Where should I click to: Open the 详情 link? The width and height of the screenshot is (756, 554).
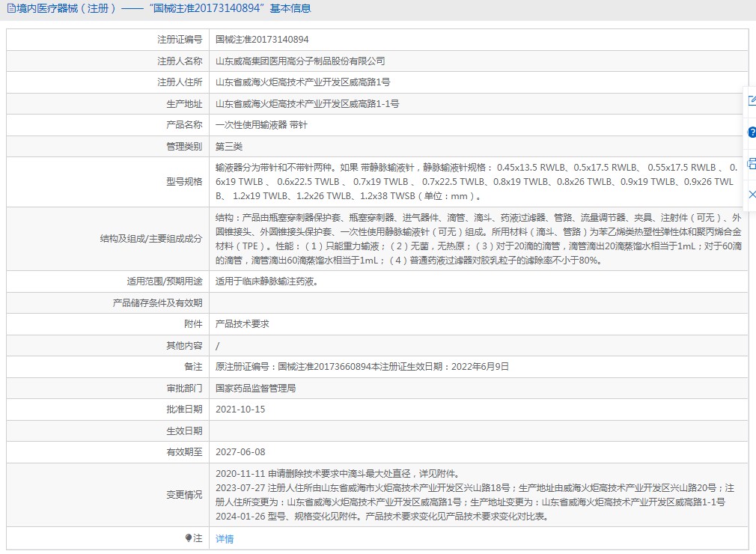pyautogui.click(x=225, y=538)
